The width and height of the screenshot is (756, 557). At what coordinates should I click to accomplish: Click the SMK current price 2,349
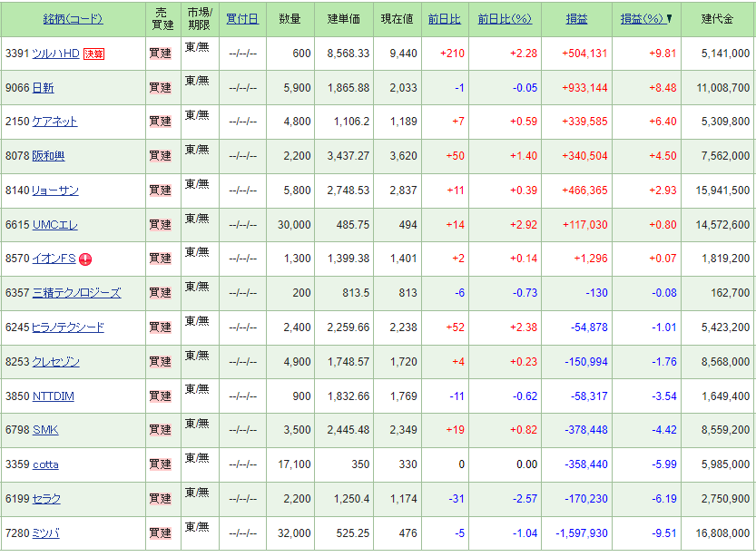(403, 429)
